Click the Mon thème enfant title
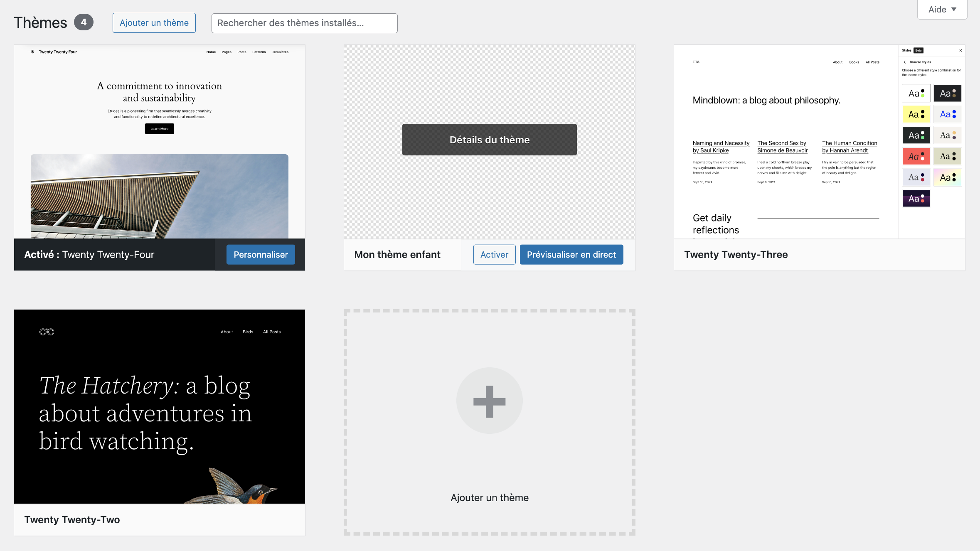This screenshot has width=980, height=551. click(x=397, y=254)
